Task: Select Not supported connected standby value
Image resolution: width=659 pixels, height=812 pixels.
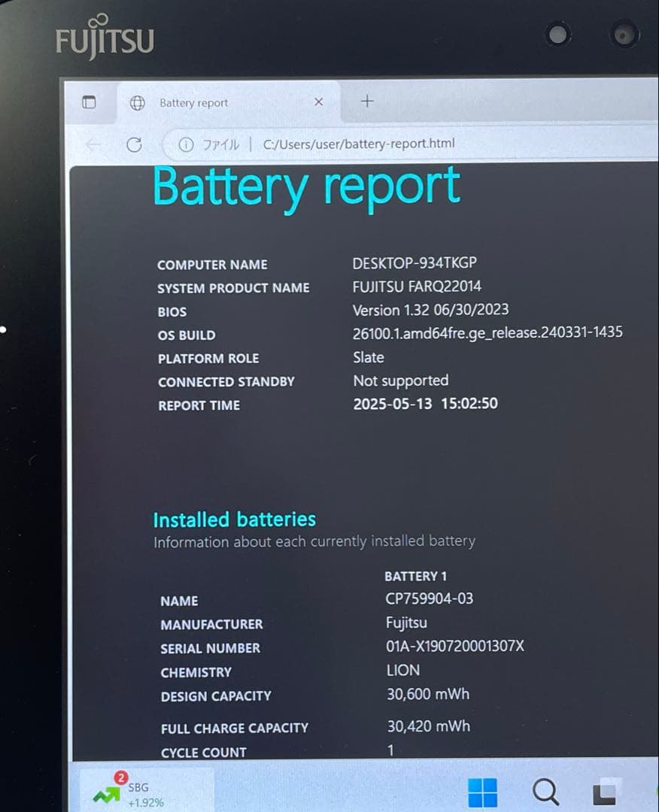Action: coord(400,380)
